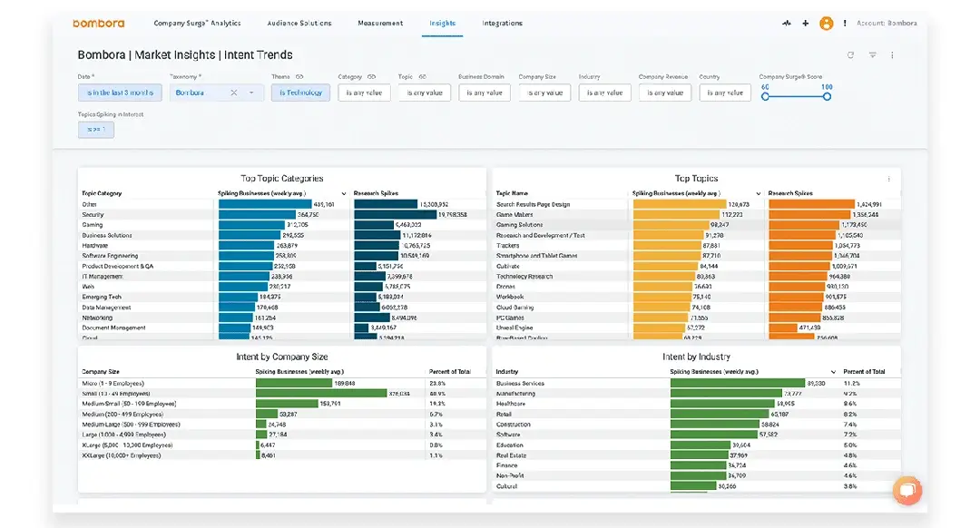980x528 pixels.
Task: Open the Taxonomy dropdown arrow
Action: point(251,93)
